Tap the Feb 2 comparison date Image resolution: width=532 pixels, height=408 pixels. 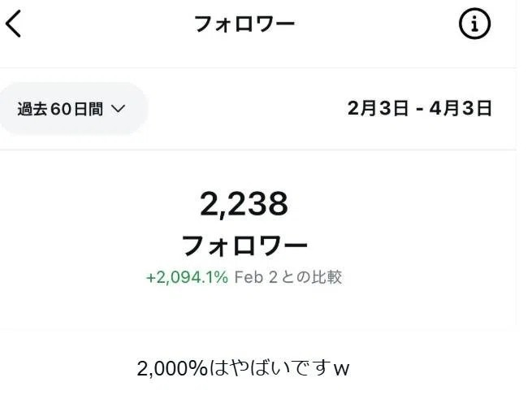click(x=256, y=277)
